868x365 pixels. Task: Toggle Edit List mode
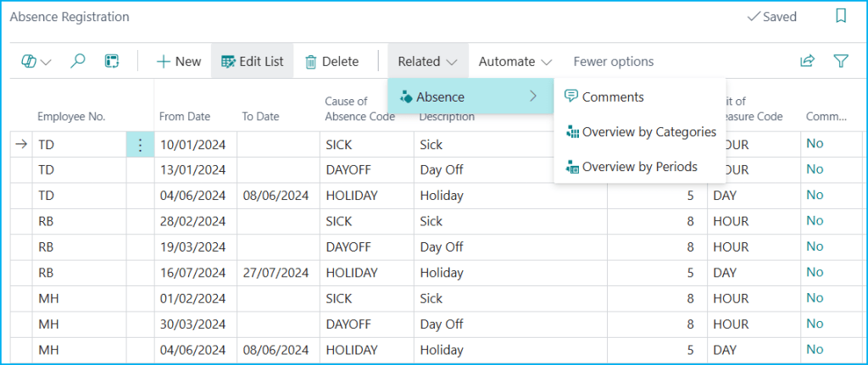point(252,61)
